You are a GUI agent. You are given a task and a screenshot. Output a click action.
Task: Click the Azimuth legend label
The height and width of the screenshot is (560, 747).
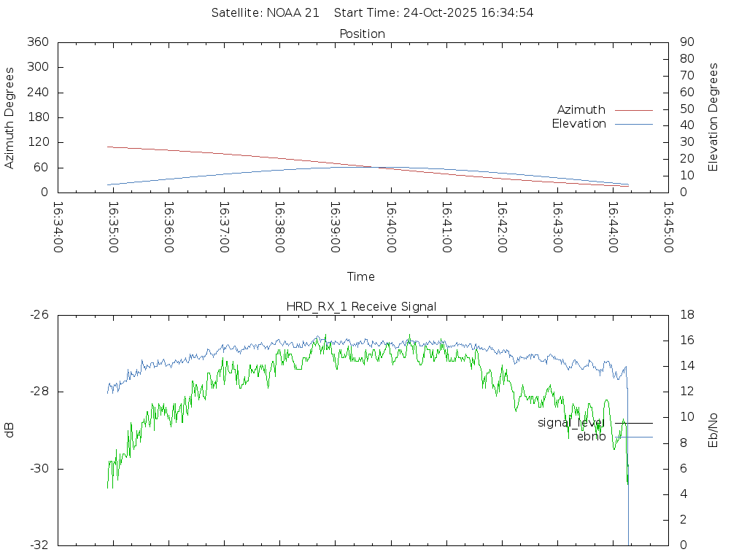581,110
